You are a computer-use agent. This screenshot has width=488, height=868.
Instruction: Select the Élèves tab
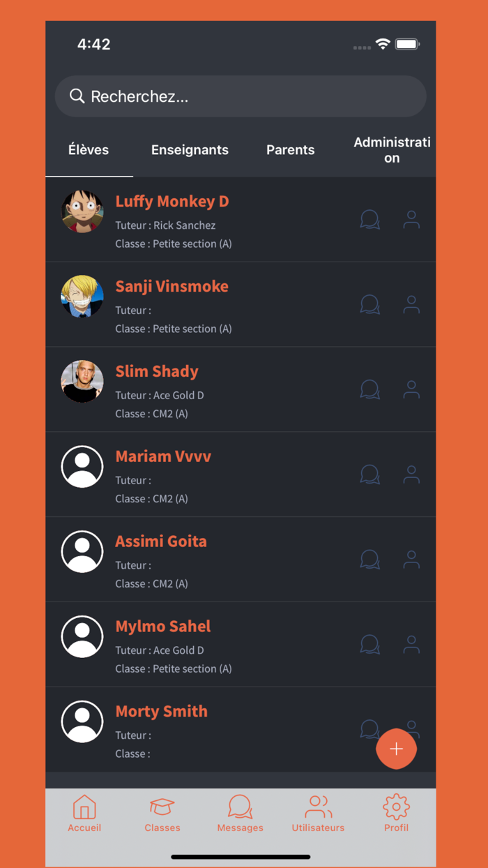click(x=89, y=149)
